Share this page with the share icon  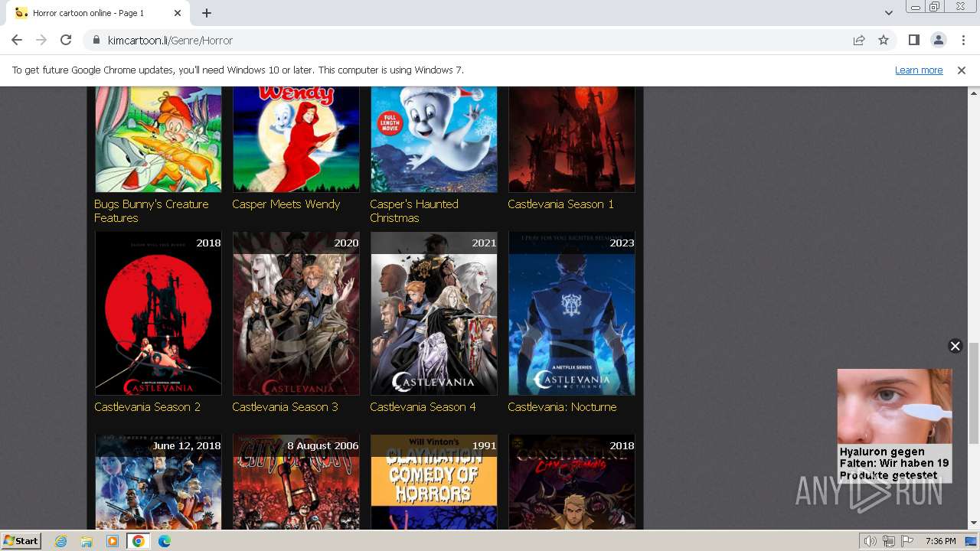859,40
